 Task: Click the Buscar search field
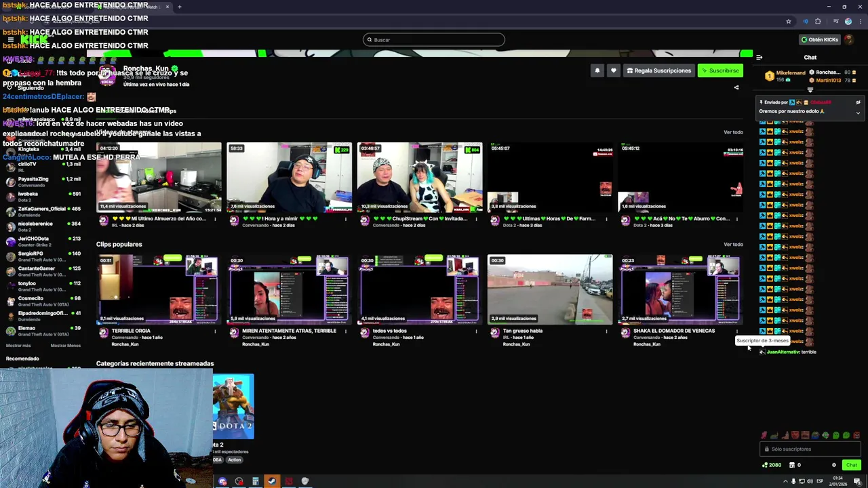[434, 40]
